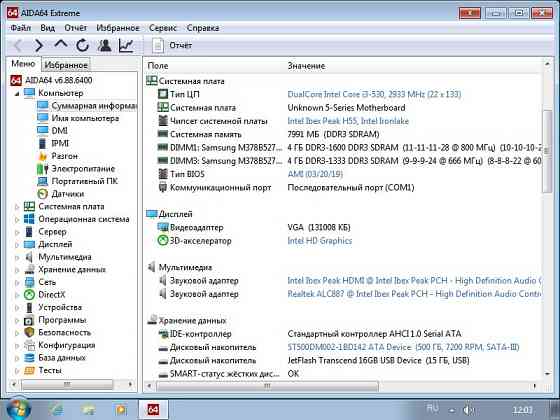This screenshot has width=560, height=420.
Task: Expand Хранение данных tree node
Action: (x=17, y=270)
